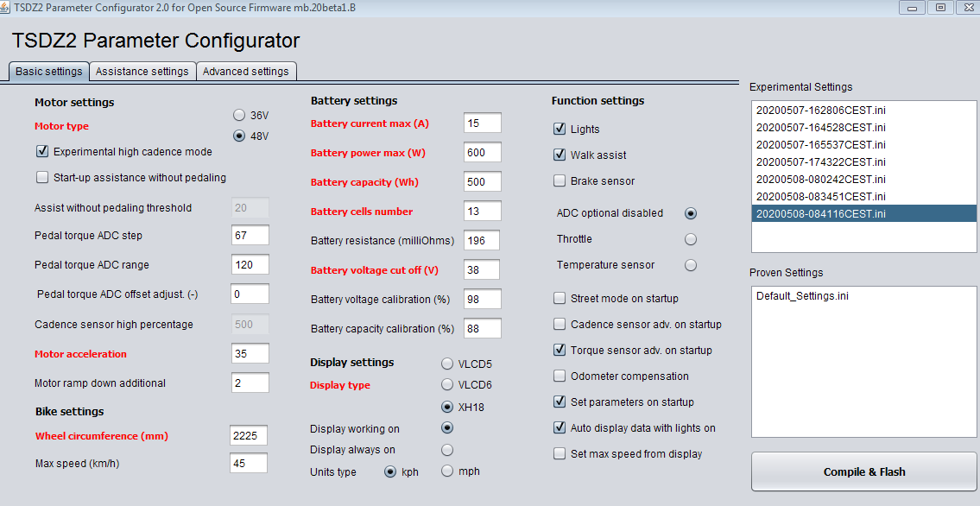Screen dimensions: 980x506
Task: Check Cadence sensor adv. on startup
Action: [560, 324]
